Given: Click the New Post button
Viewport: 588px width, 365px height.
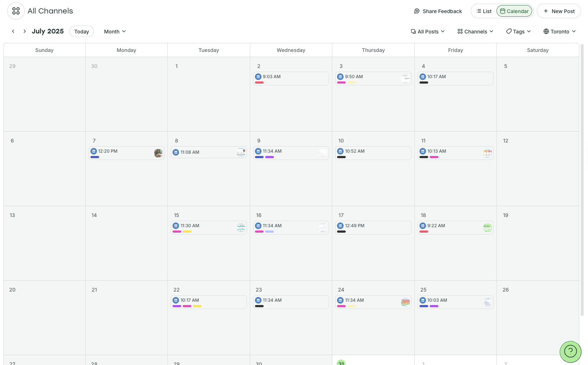Looking at the screenshot, I should point(559,11).
